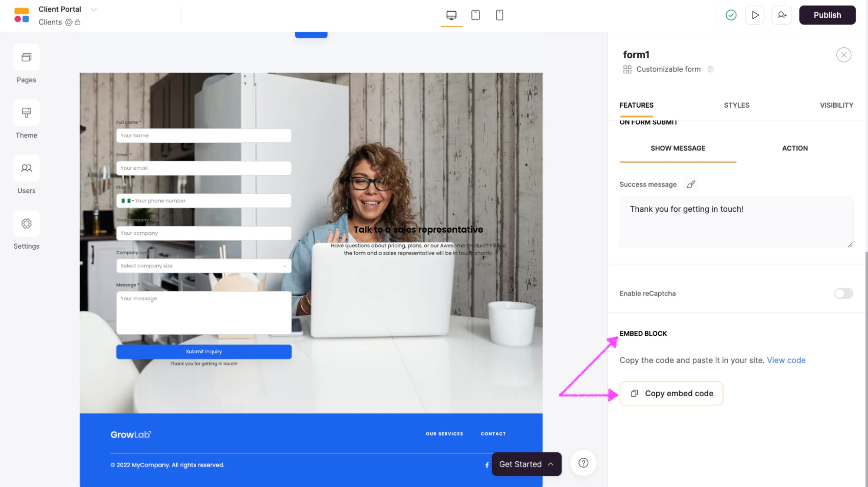This screenshot has width=868, height=487.
Task: Click the green saved checkmark icon
Action: point(731,15)
